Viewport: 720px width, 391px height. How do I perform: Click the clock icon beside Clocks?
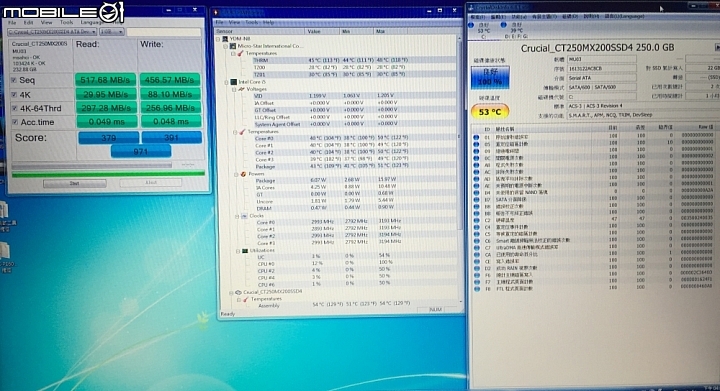244,216
